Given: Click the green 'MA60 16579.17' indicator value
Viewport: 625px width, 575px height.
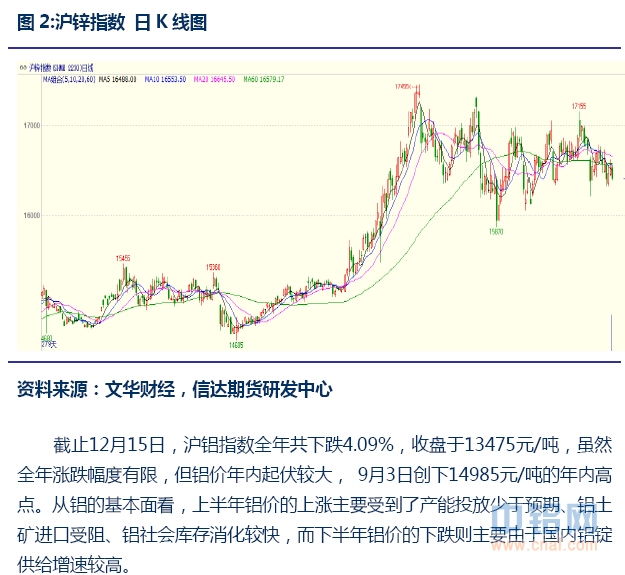Looking at the screenshot, I should coord(264,79).
